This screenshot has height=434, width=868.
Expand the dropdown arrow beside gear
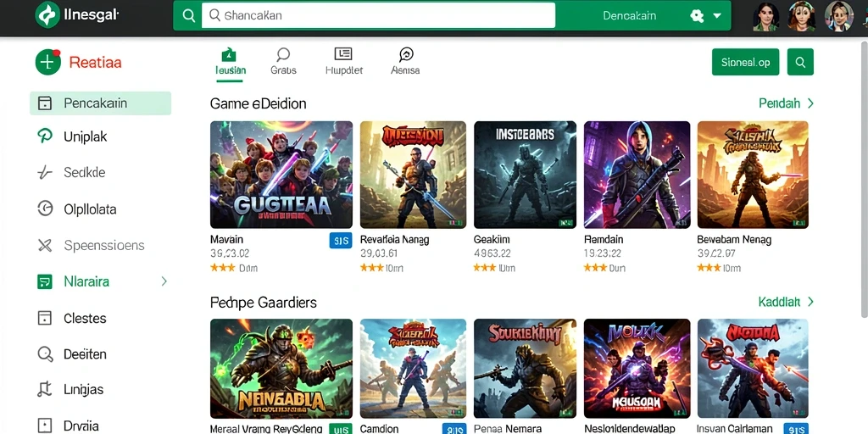pos(717,15)
